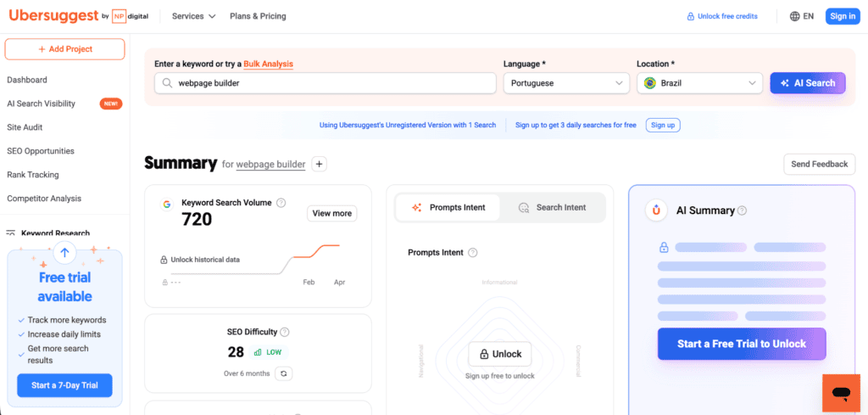Click Unlock free credits link
This screenshot has width=868, height=415.
click(727, 17)
